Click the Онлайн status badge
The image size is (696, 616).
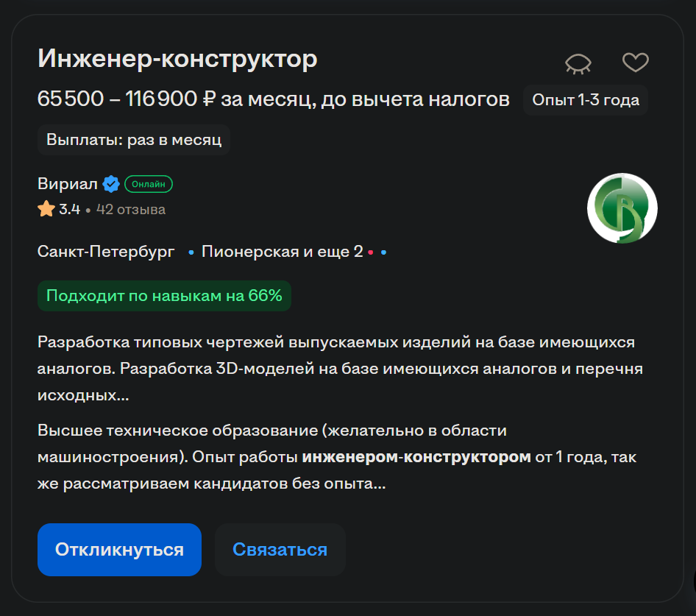pyautogui.click(x=149, y=183)
